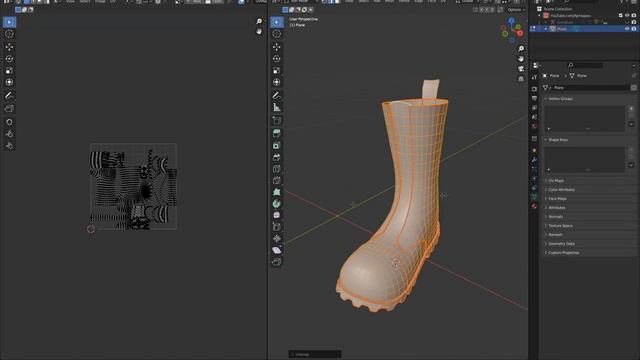Collapse the Vertex Groups panel
This screenshot has height=360, width=640.
click(x=590, y=99)
